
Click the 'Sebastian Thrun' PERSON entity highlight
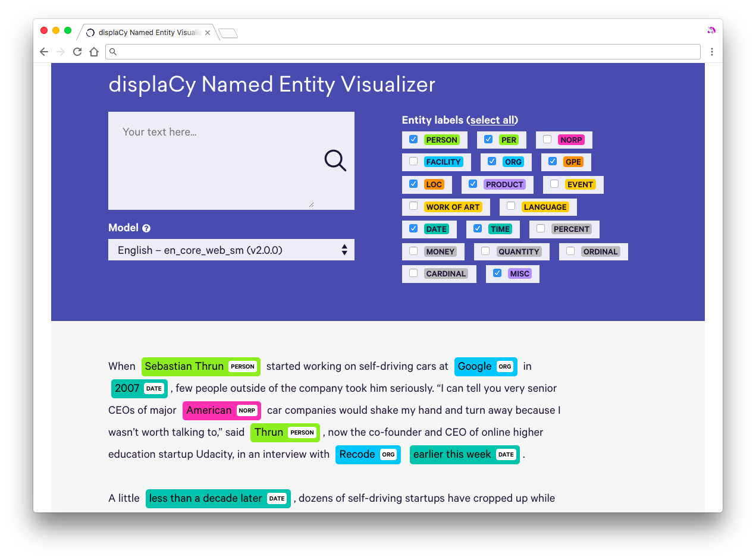tap(201, 366)
